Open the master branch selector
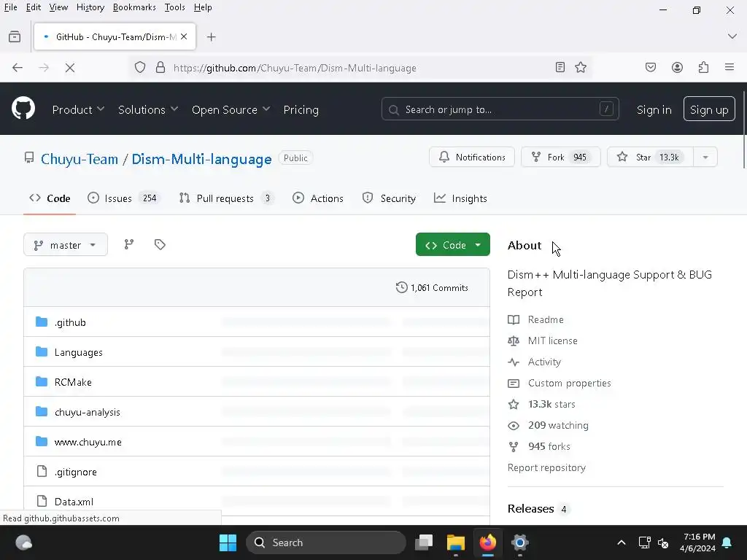Screen dimensions: 747x560 click(x=66, y=245)
